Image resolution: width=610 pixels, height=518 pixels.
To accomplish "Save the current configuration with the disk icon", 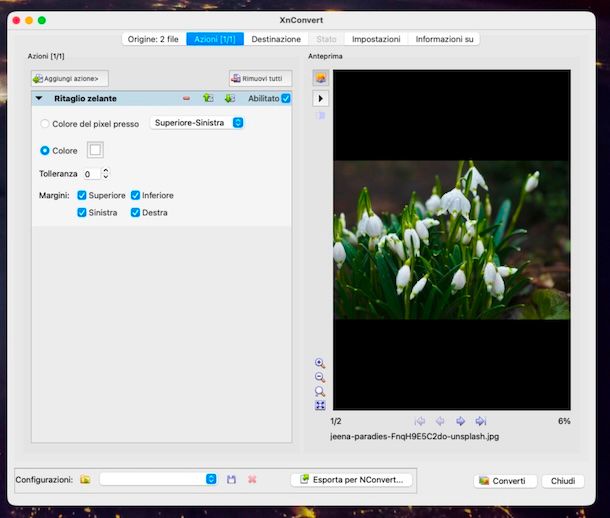I will (x=231, y=480).
